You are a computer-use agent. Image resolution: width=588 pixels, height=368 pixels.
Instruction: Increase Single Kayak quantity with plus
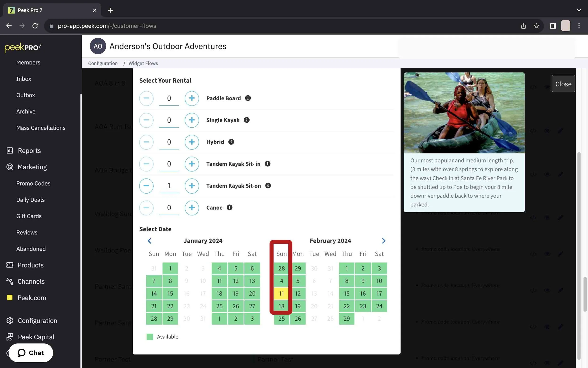(191, 120)
